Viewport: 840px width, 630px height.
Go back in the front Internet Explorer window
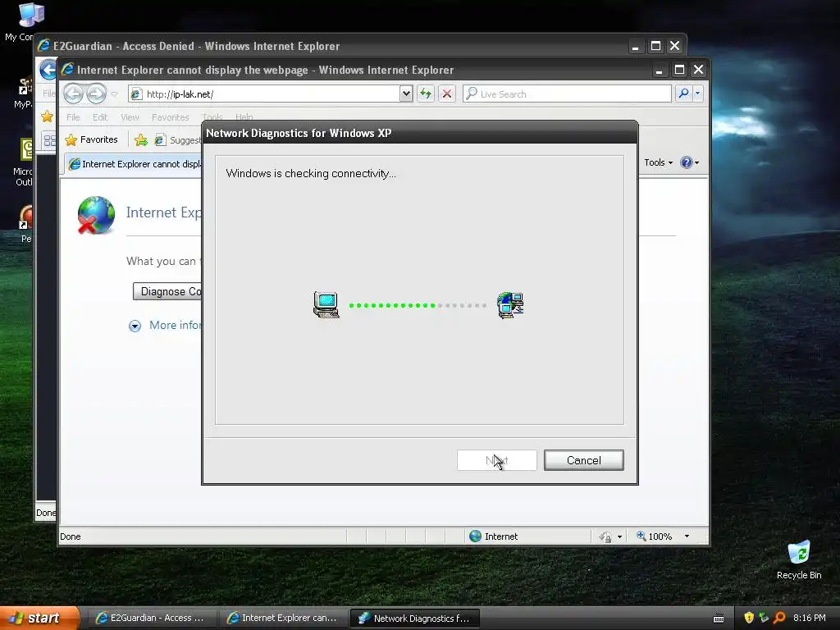[73, 94]
